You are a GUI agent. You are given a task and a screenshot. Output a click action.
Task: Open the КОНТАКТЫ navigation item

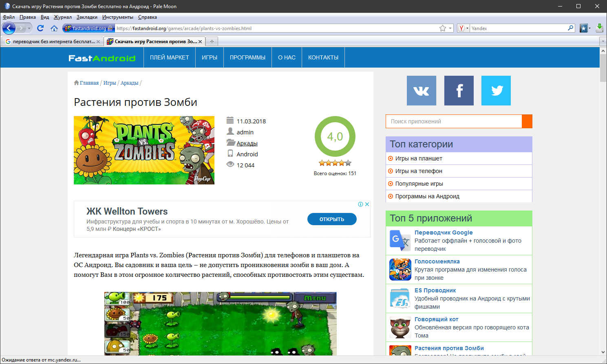pos(323,57)
